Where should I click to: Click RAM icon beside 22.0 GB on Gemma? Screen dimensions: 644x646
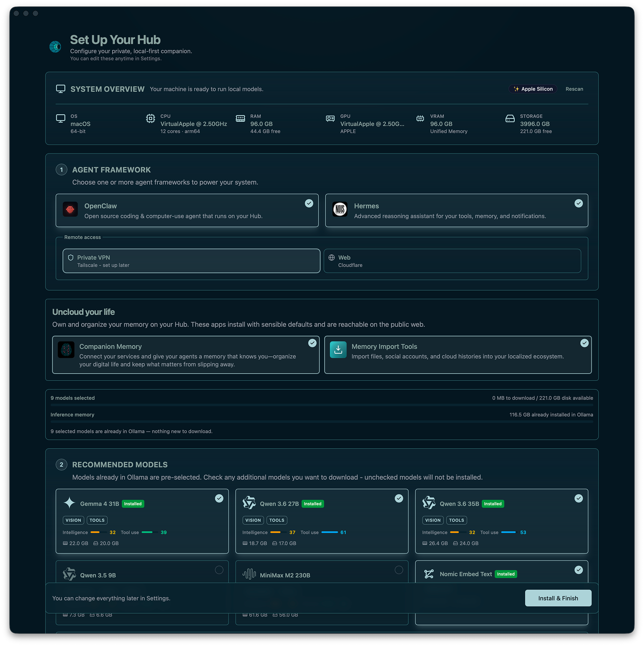pos(65,543)
